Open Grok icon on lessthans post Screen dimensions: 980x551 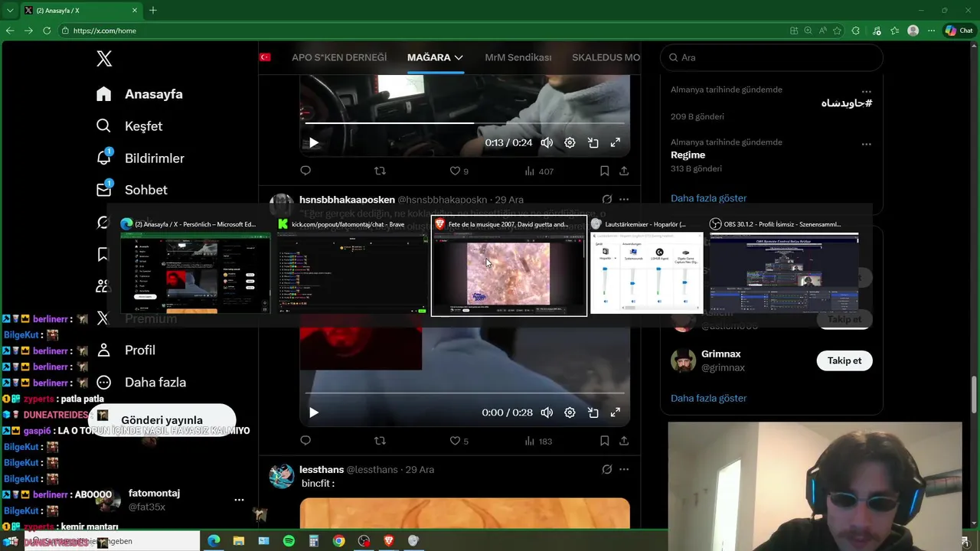[606, 469]
